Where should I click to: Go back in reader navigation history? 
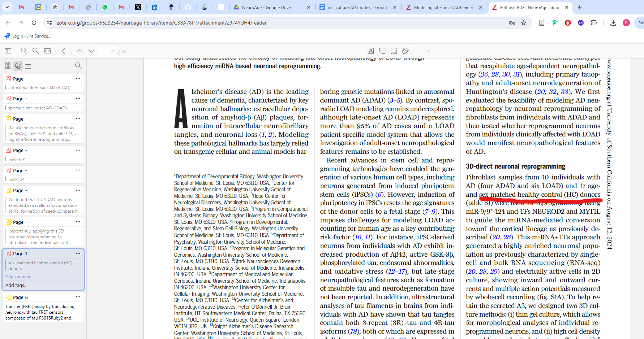[x=64, y=51]
